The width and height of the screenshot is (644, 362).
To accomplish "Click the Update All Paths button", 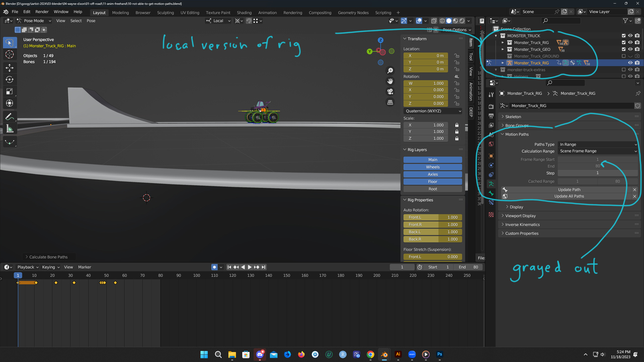I will [x=569, y=196].
